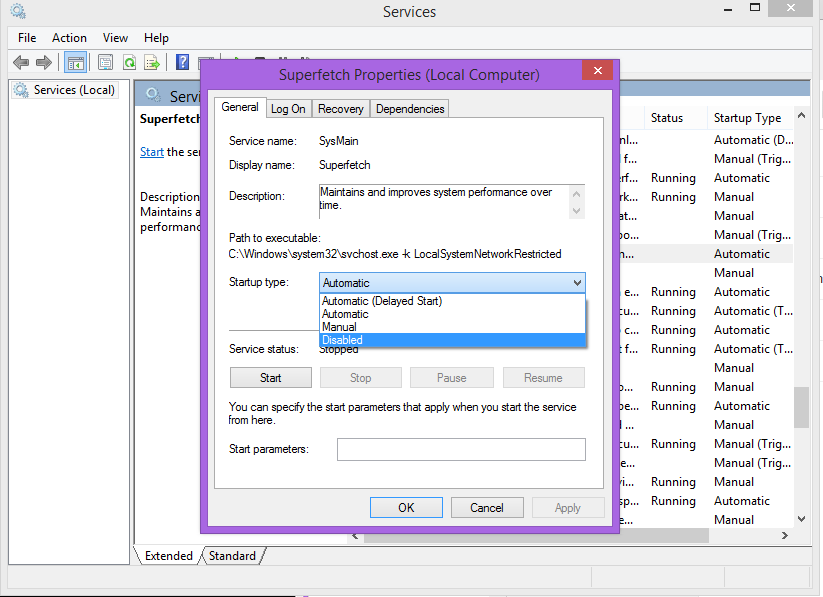Click services list scroll down arrow

801,519
